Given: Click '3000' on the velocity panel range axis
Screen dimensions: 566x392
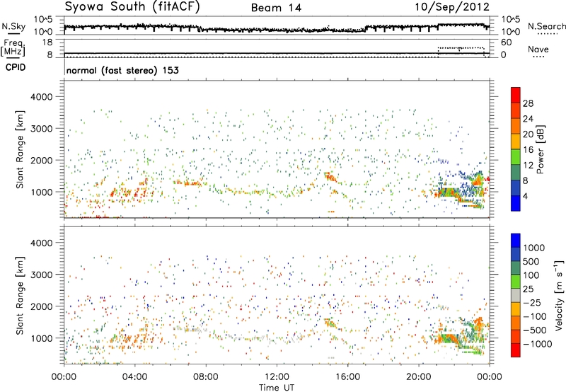Looking at the screenshot, I should pyautogui.click(x=42, y=275).
